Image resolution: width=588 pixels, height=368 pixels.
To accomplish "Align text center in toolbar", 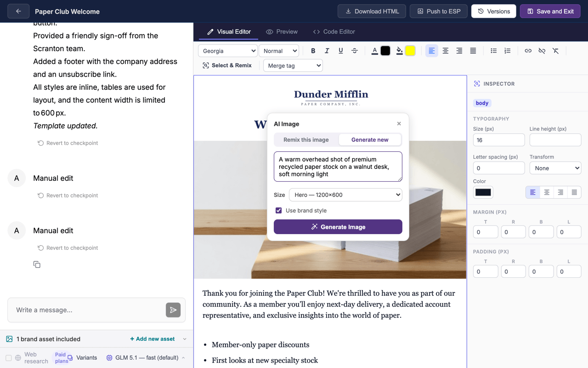I will point(446,51).
